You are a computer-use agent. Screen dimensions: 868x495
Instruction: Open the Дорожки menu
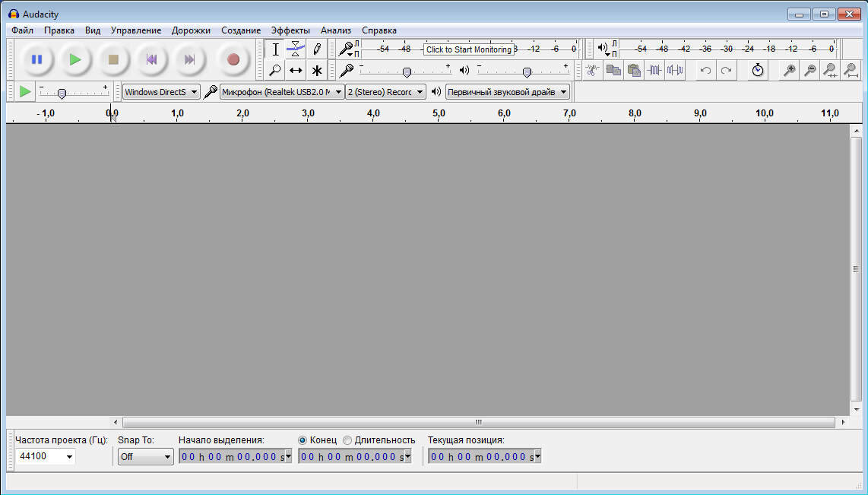click(x=190, y=30)
